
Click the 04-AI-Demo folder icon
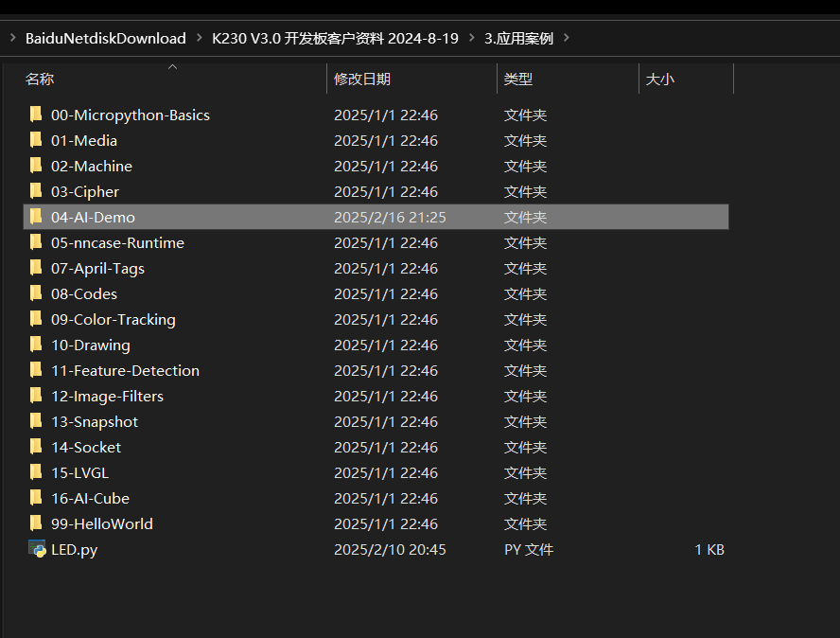36,217
